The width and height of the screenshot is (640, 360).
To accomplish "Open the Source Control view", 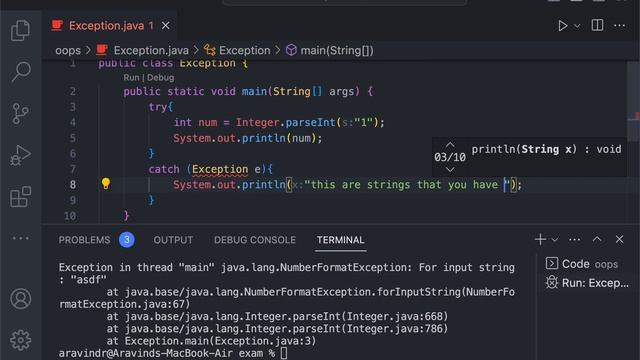I will coord(20,113).
